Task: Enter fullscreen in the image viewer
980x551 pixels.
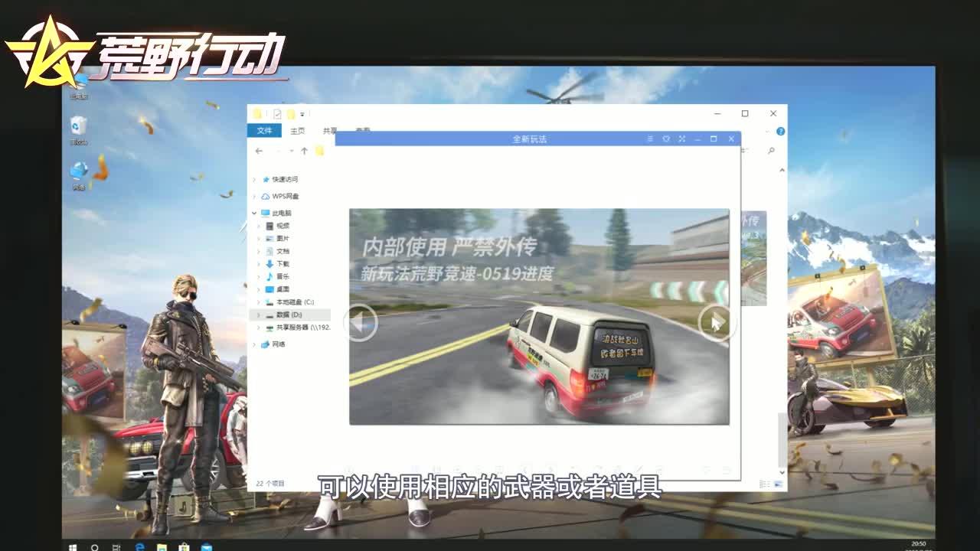Action: point(681,139)
